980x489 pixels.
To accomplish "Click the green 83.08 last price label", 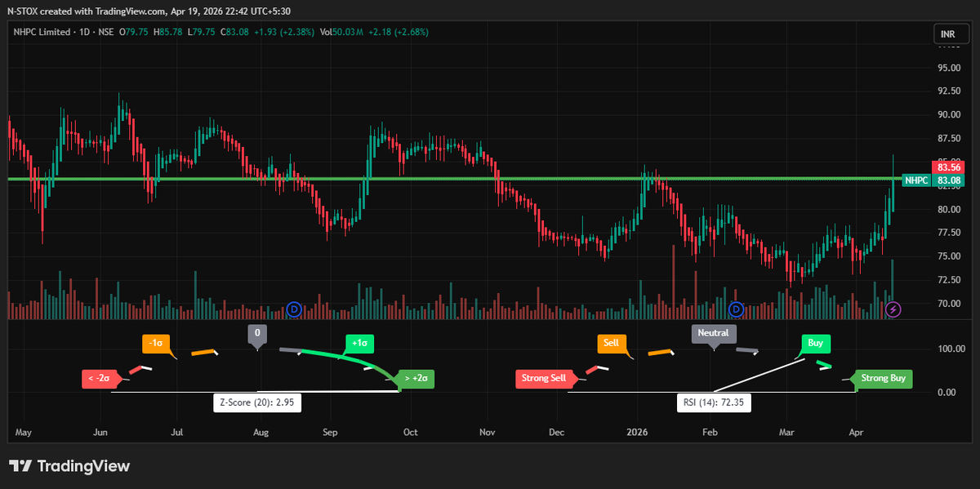I will [948, 180].
